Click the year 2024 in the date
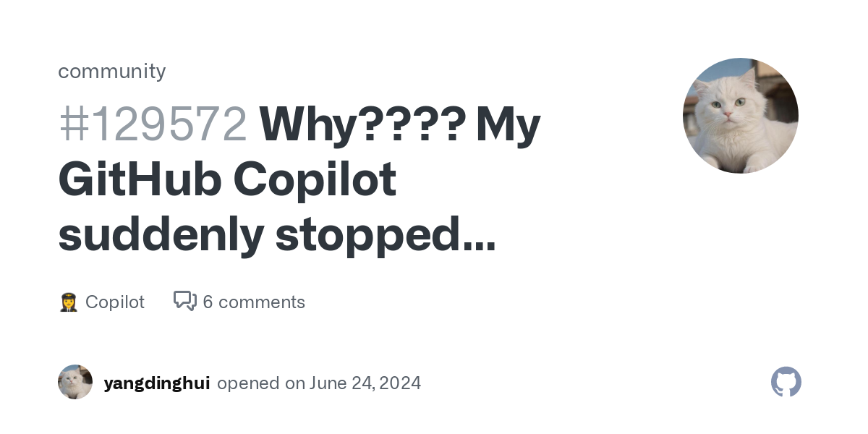Viewport: 868px width, 434px height. 398,383
